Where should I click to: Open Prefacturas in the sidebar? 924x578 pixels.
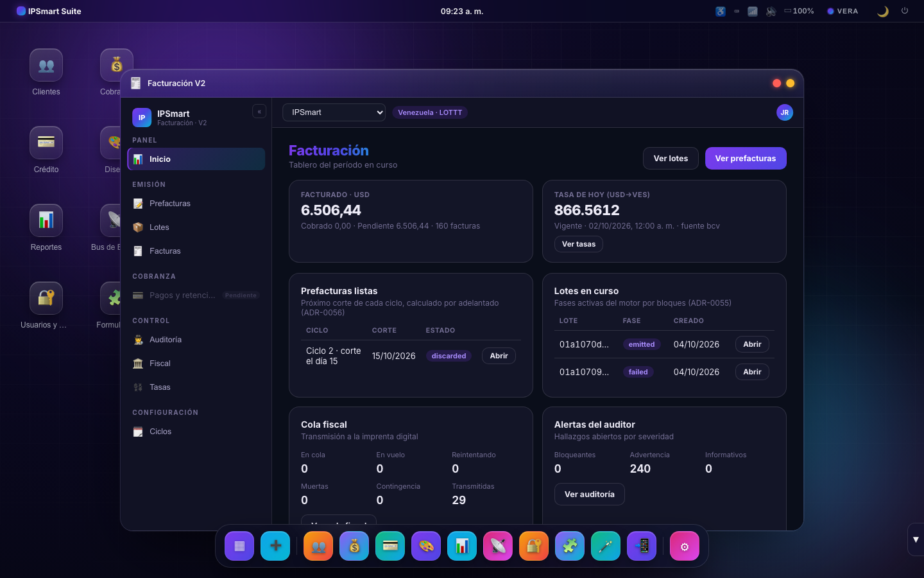tap(196, 204)
